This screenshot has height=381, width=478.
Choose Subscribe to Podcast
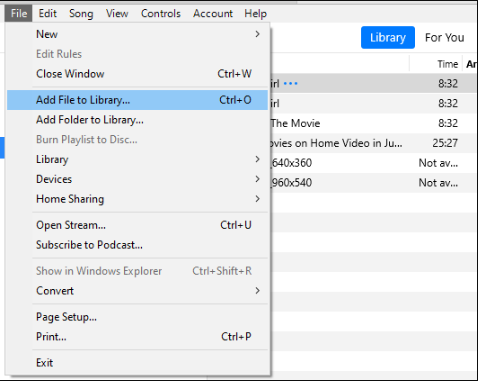(137, 245)
